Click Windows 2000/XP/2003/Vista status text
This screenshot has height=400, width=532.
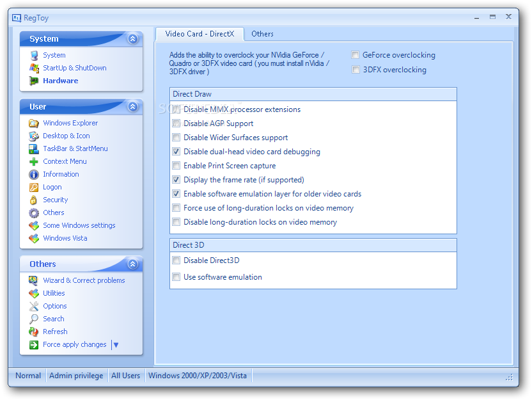(x=198, y=376)
